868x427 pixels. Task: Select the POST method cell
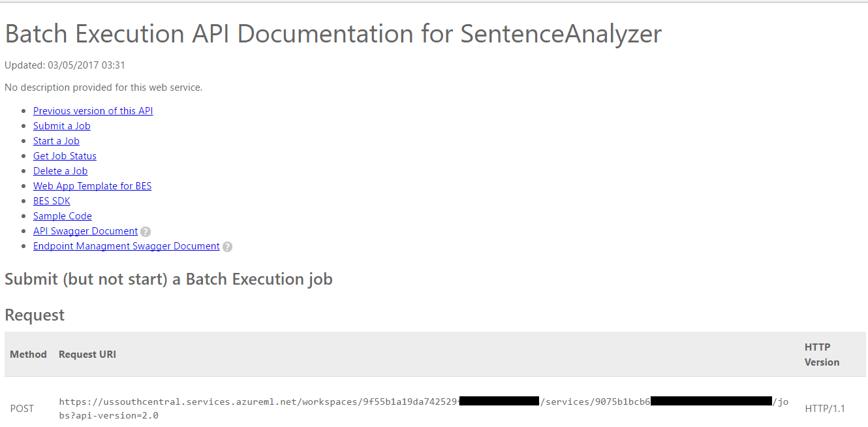click(x=22, y=409)
